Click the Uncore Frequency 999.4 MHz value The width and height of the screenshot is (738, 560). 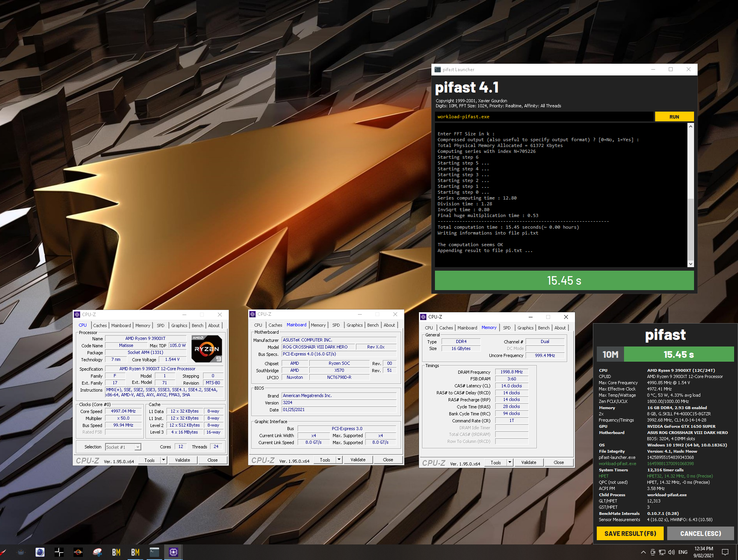545,355
